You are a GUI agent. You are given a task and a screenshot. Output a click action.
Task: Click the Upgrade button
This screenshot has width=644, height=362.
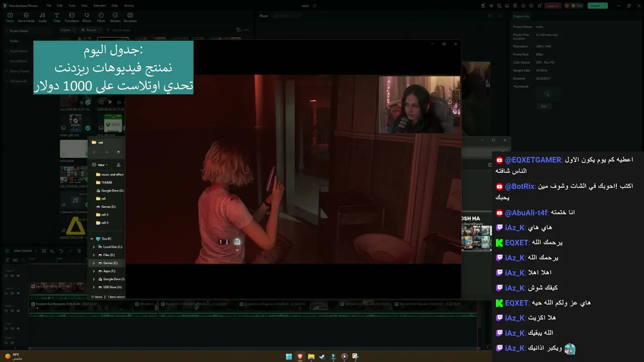(552, 6)
